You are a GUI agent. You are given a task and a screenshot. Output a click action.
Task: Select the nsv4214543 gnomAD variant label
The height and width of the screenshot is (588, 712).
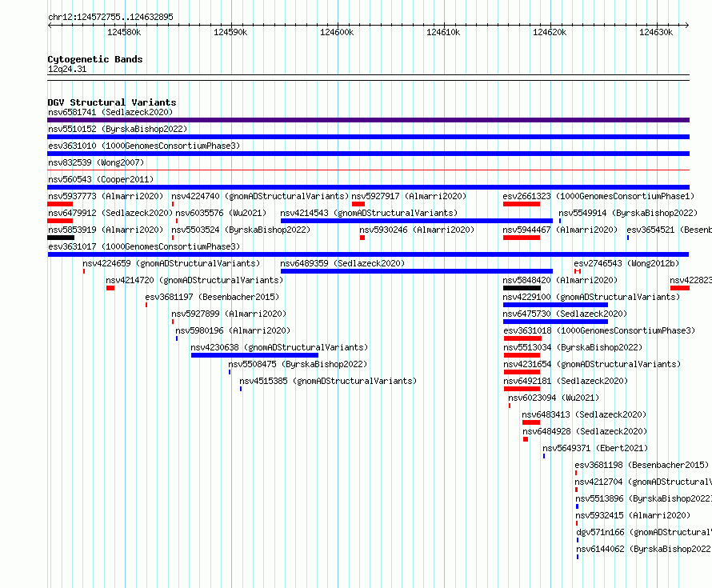tap(369, 213)
